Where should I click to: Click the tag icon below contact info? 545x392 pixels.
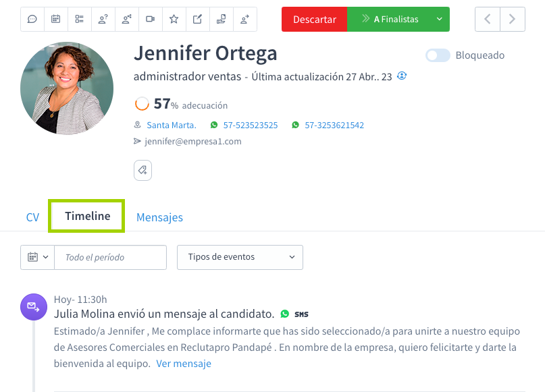pyautogui.click(x=142, y=170)
